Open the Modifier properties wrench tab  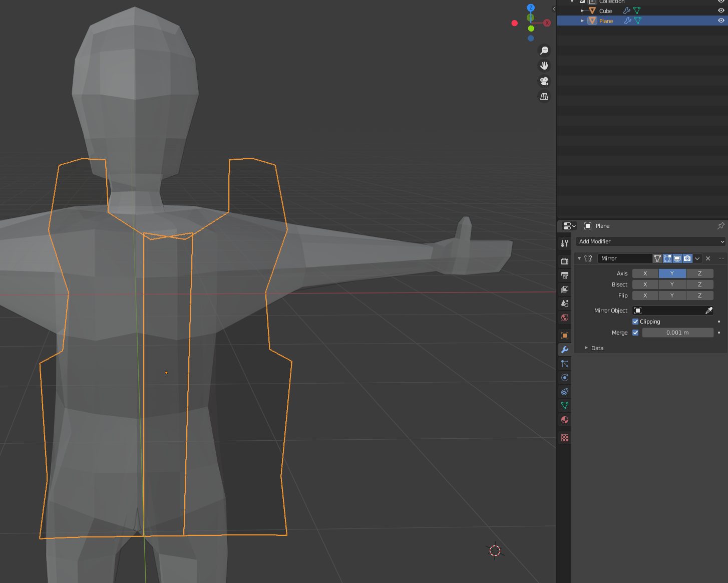pos(565,349)
